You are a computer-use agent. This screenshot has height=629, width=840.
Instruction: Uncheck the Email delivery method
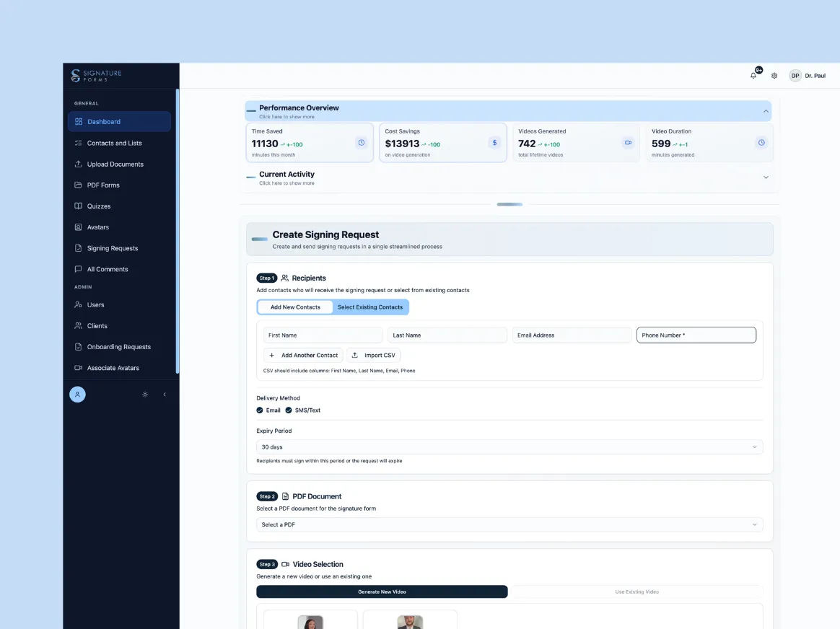[x=260, y=410]
